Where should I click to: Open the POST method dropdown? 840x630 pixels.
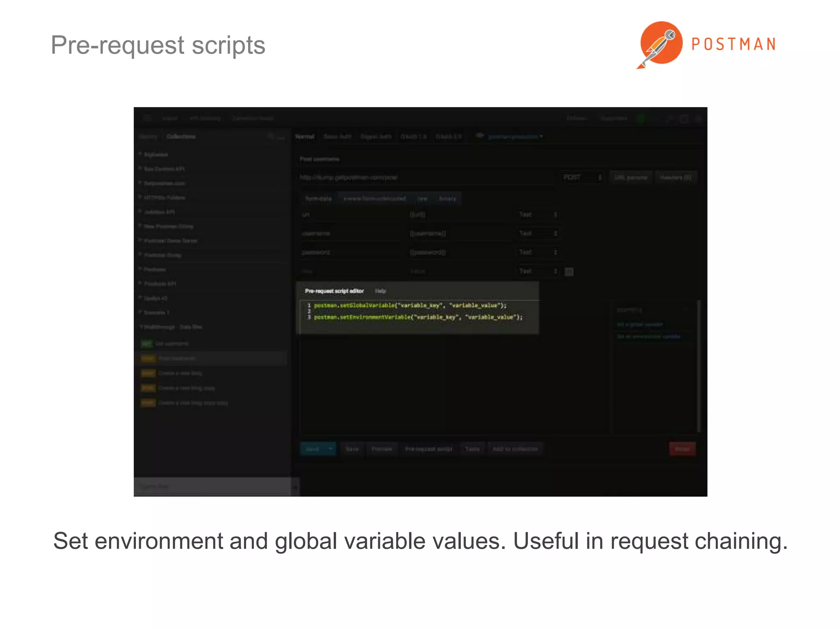pyautogui.click(x=582, y=177)
